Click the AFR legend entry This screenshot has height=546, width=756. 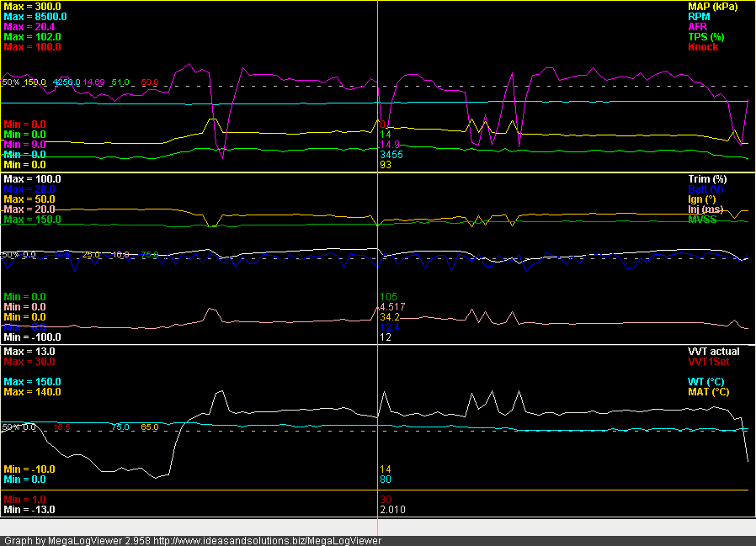point(698,27)
